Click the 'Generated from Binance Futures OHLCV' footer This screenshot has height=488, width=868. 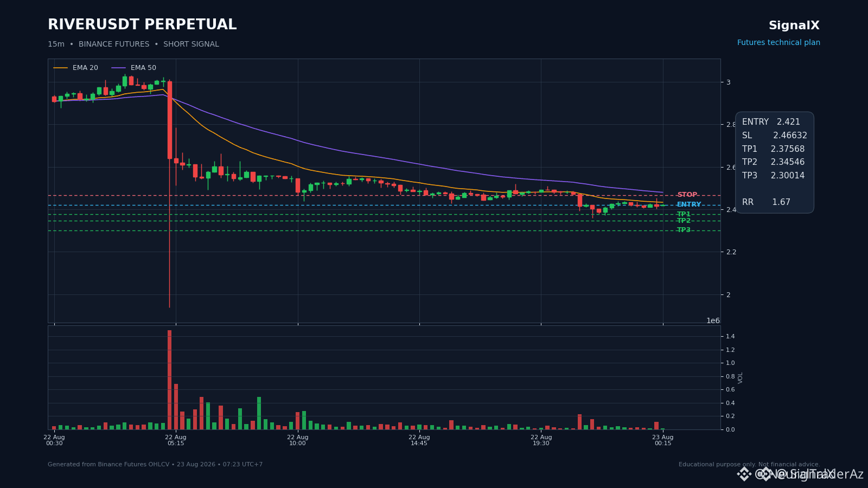(155, 465)
